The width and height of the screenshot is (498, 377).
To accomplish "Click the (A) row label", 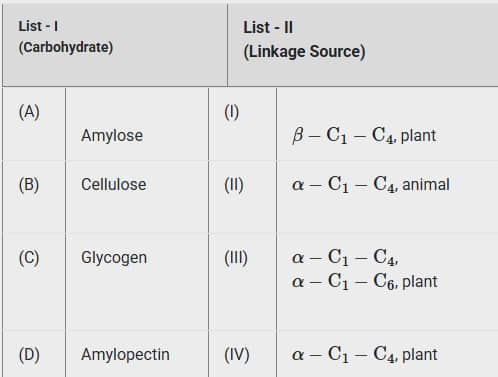I will pyautogui.click(x=29, y=112).
